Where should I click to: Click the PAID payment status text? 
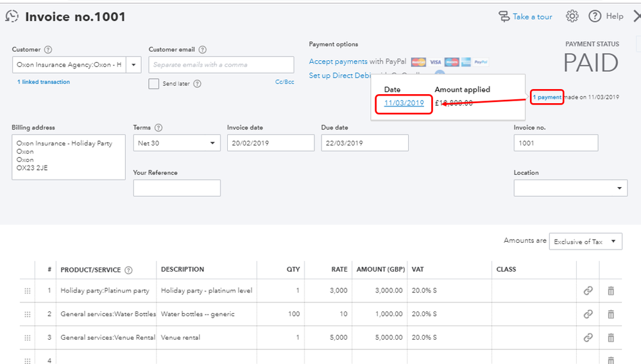point(591,63)
